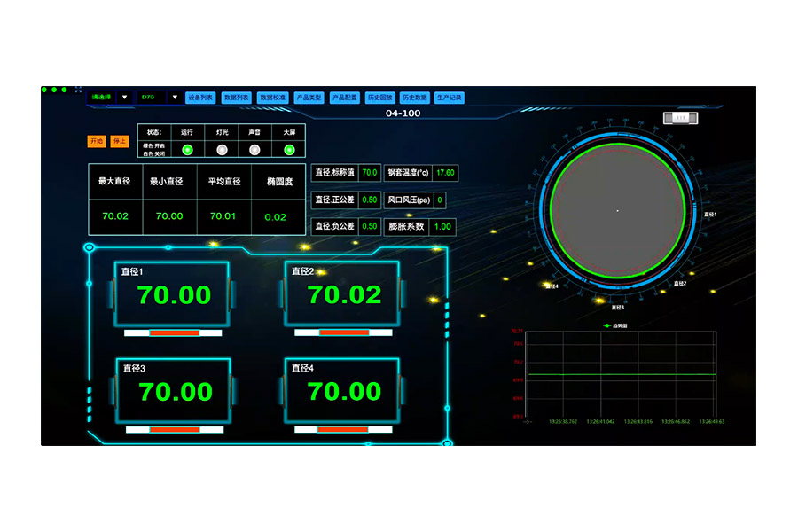Screen dimensions: 798x532
Task: Click the gray switch widget above the circular gauge
Action: point(680,118)
